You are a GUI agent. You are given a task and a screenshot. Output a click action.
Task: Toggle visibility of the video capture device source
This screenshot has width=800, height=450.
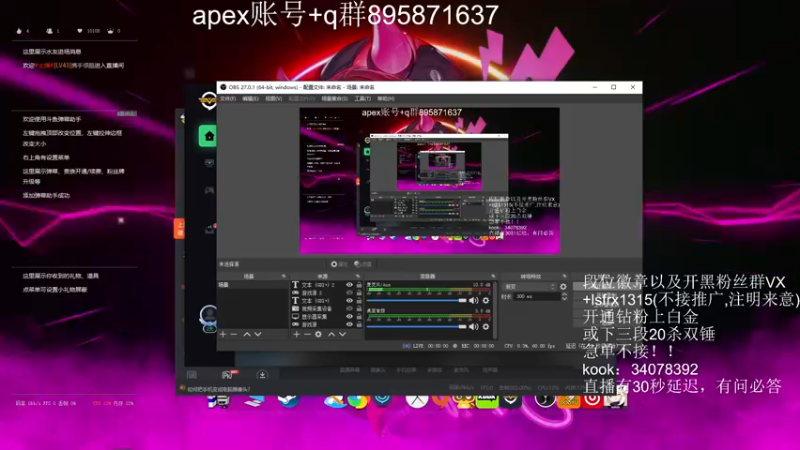click(x=349, y=309)
